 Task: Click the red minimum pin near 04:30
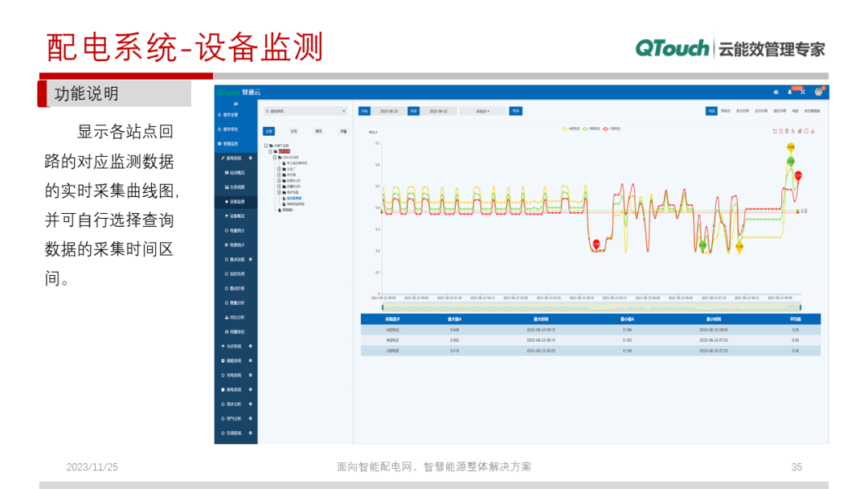(596, 244)
